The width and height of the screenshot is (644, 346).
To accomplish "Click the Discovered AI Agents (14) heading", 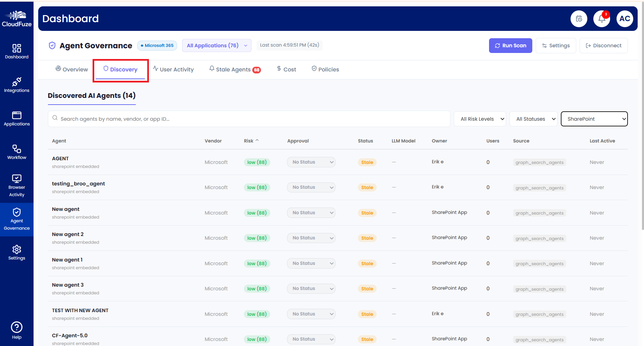I will tap(92, 96).
